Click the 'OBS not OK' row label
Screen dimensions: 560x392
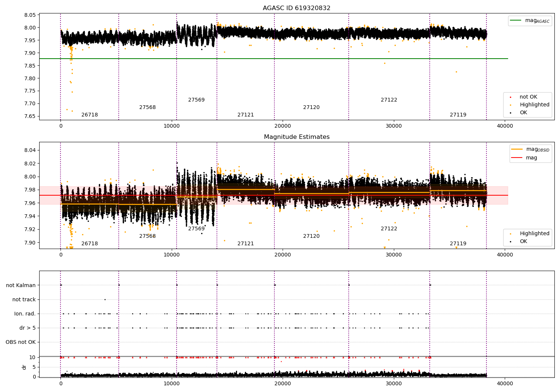click(21, 342)
